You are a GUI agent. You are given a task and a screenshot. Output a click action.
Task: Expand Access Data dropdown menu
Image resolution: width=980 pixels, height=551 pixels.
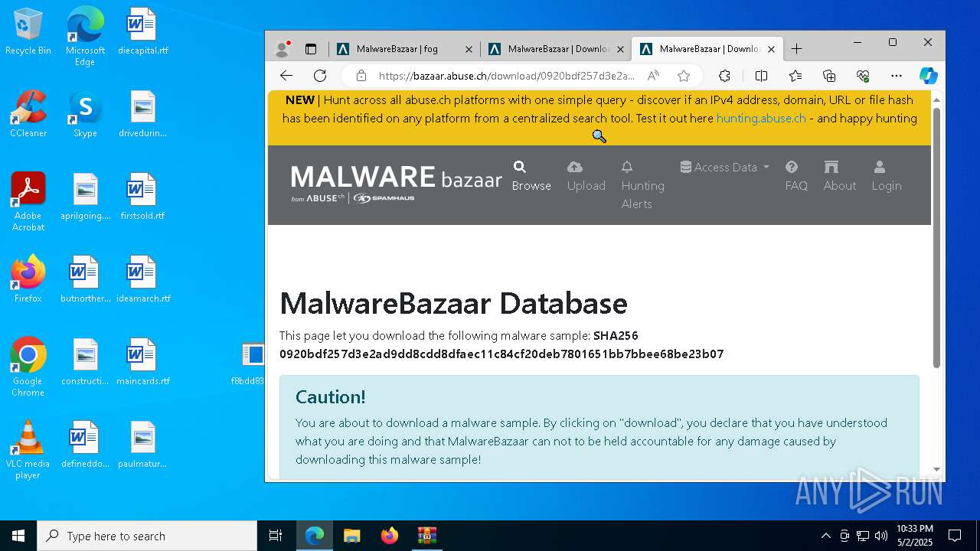[x=724, y=167]
